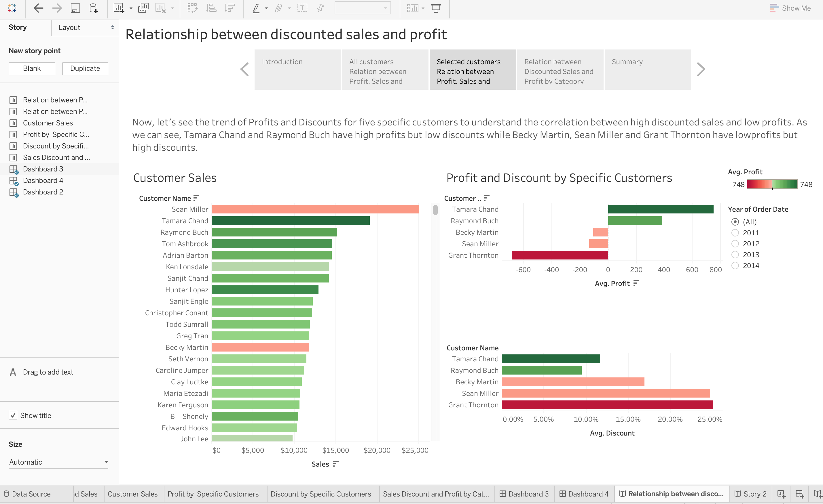Viewport: 823px width, 504px height.
Task: Select the 2012 year radio button
Action: pyautogui.click(x=735, y=244)
